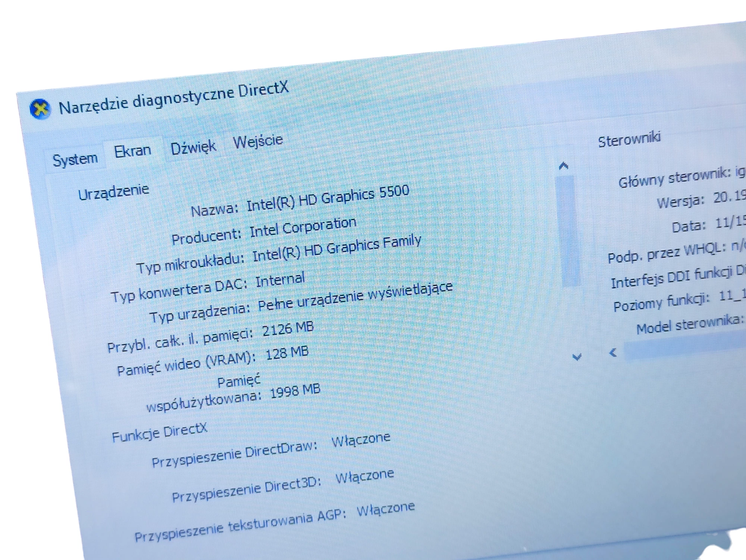Click the AGP texture acceleration Włączone value

385,509
